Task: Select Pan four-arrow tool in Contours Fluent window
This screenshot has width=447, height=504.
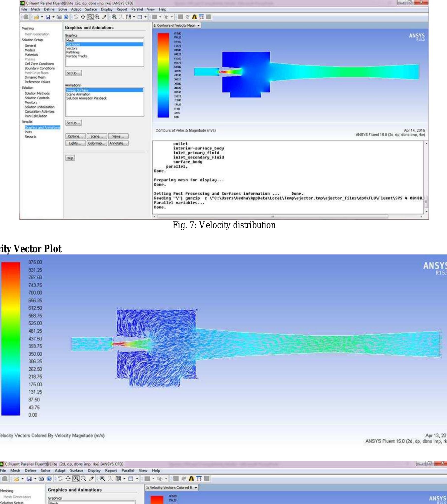Action: [83, 17]
